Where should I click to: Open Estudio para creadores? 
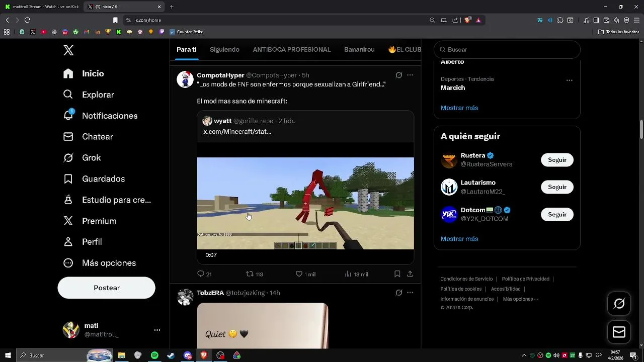(107, 200)
